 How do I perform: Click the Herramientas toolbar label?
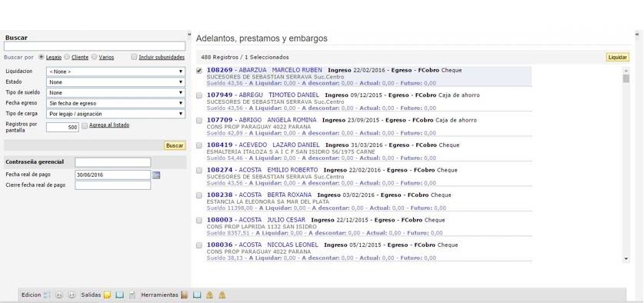point(159,295)
